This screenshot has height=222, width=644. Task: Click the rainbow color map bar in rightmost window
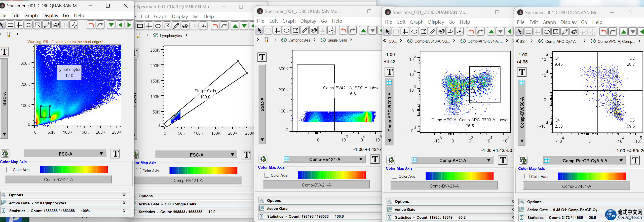click(592, 176)
